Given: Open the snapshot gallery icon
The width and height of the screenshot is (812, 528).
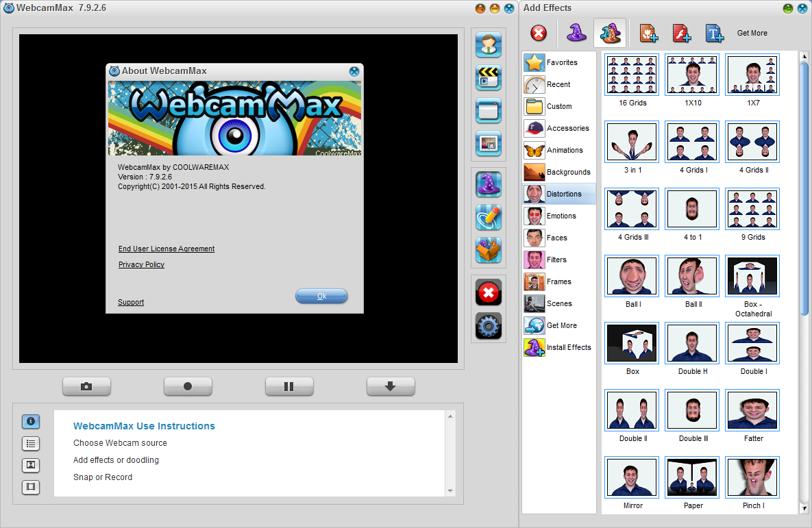Looking at the screenshot, I should click(31, 465).
